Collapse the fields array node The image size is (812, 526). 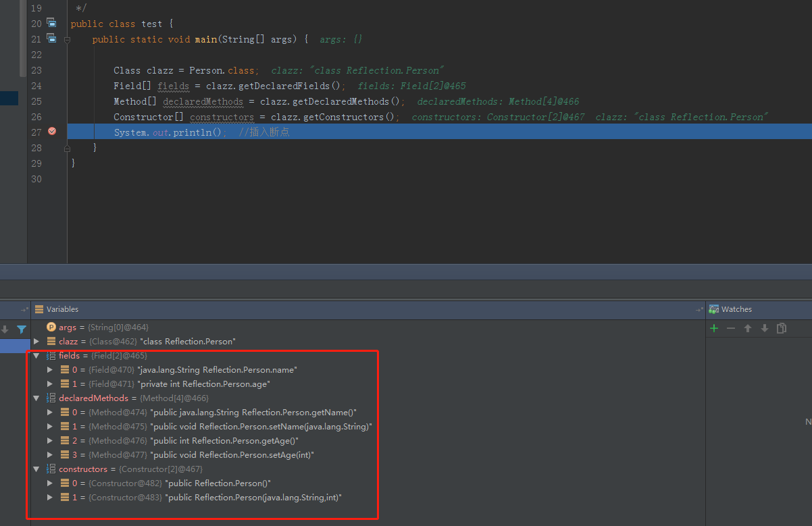coord(36,356)
